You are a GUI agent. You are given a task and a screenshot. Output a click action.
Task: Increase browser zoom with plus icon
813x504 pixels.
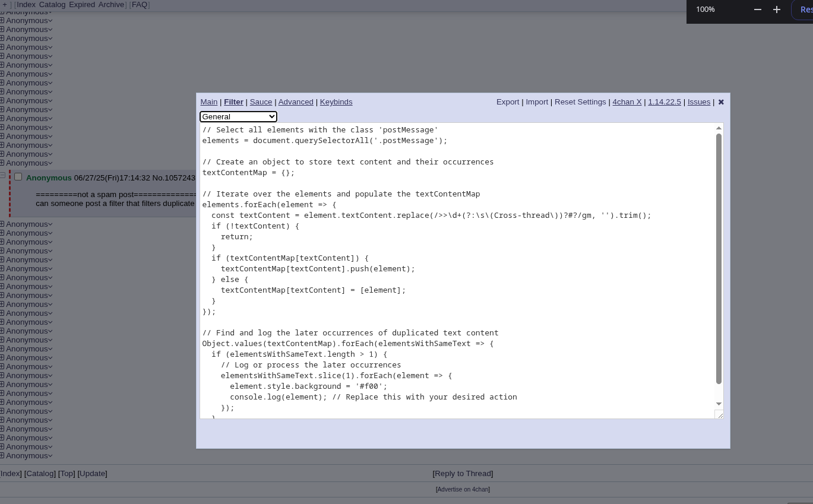point(777,9)
